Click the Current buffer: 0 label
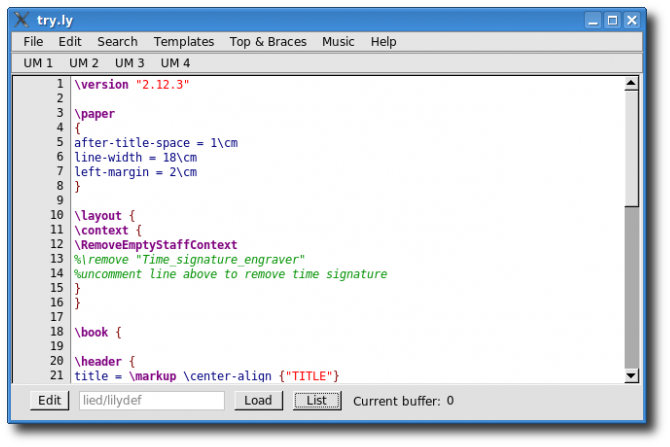The image size is (670, 447). 403,401
